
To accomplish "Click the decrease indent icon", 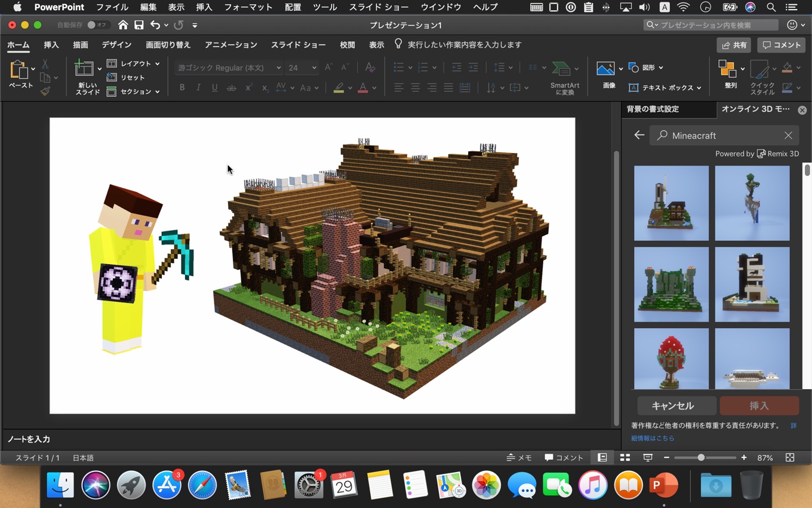I will pos(456,68).
